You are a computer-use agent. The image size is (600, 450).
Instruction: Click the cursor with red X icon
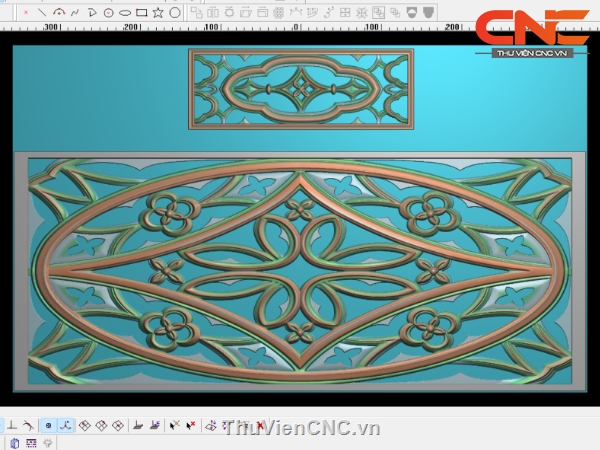pyautogui.click(x=175, y=425)
